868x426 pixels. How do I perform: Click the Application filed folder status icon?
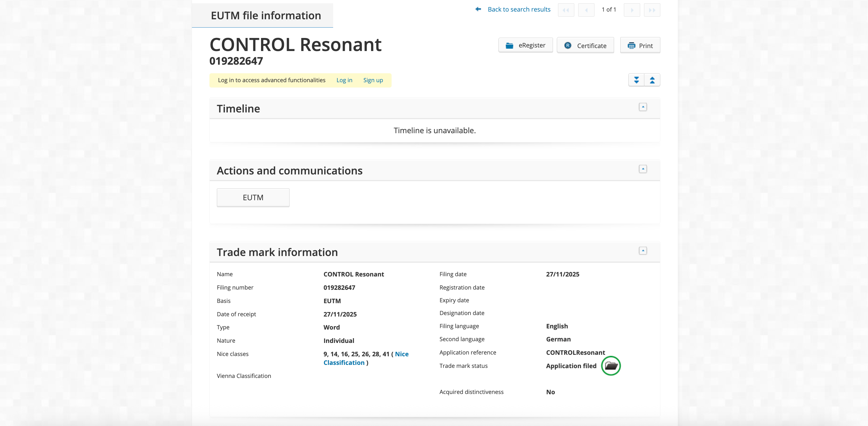coord(611,366)
